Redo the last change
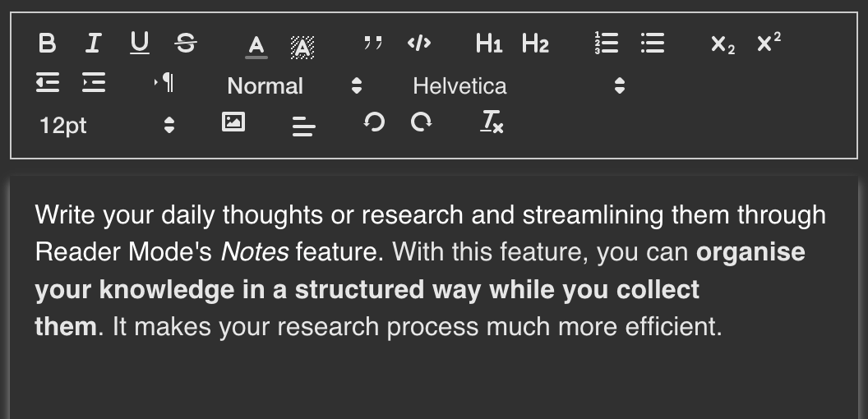Viewport: 868px width, 419px height. point(422,122)
